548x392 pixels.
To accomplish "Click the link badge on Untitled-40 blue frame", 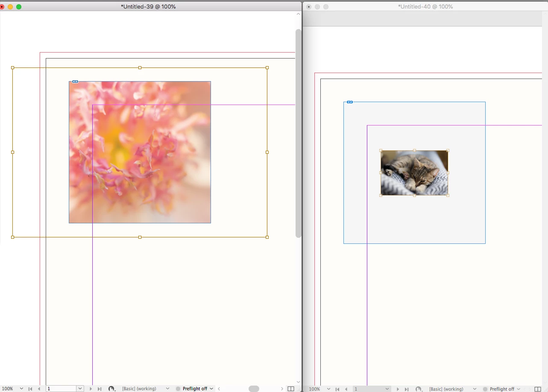I will 350,102.
